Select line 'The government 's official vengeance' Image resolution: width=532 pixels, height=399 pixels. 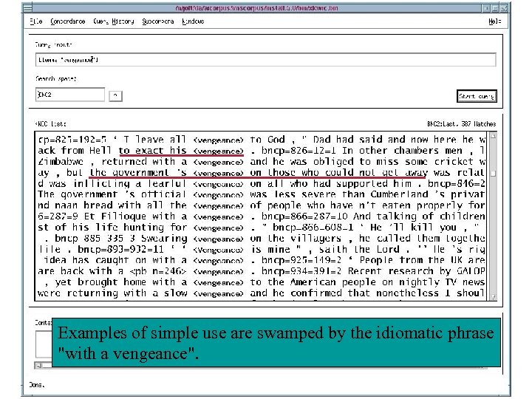262,194
